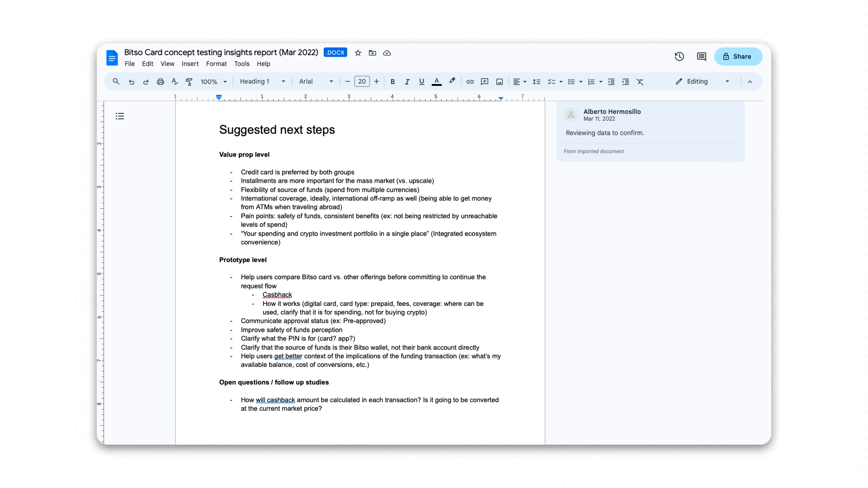868x488 pixels.
Task: Check the cloud save status icon
Action: tap(387, 53)
